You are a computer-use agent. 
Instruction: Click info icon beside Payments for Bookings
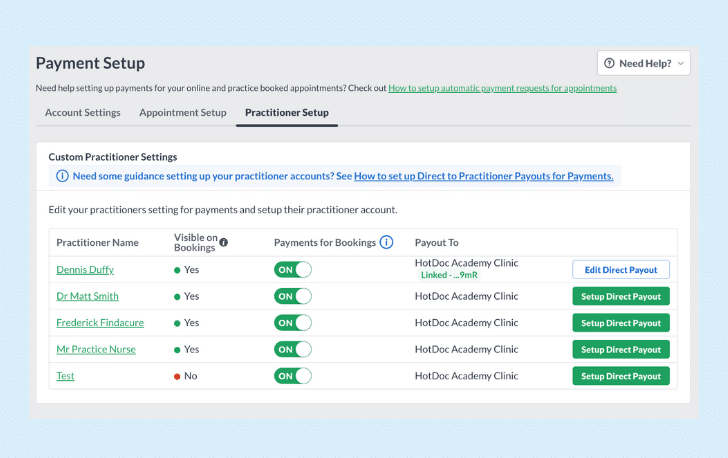click(386, 242)
